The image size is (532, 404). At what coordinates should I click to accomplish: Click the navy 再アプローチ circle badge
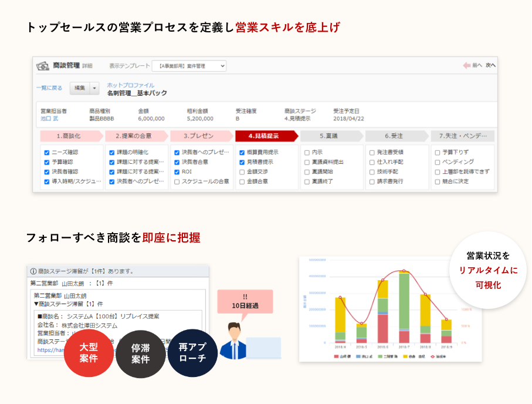pos(192,352)
